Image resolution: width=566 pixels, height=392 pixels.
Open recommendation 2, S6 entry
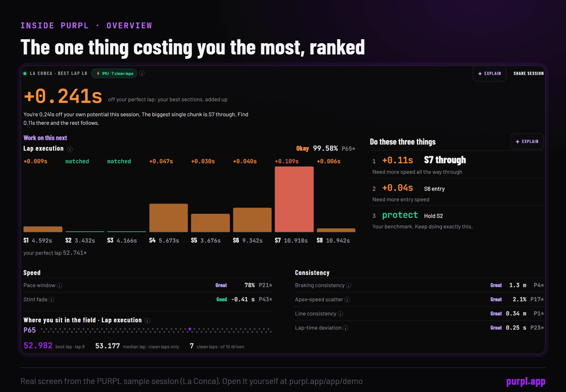pos(457,192)
